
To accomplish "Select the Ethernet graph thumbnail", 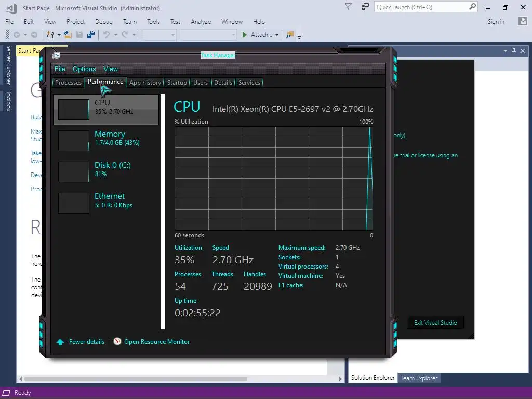I will coord(74,203).
